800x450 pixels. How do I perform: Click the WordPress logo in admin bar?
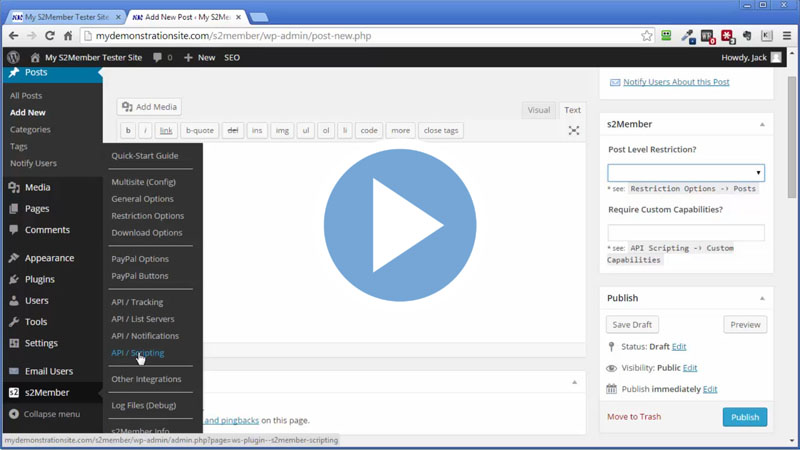click(13, 58)
